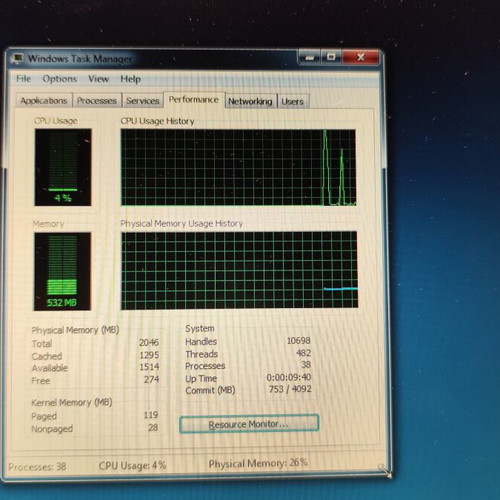
Task: Switch to the Processes tab
Action: (97, 101)
